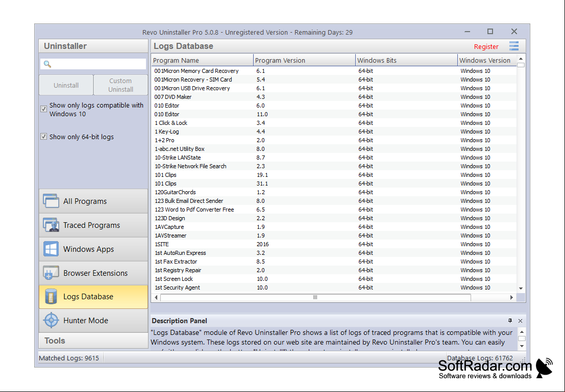Click Description Panel scroll-down arrow
The image size is (565, 392).
[x=522, y=346]
